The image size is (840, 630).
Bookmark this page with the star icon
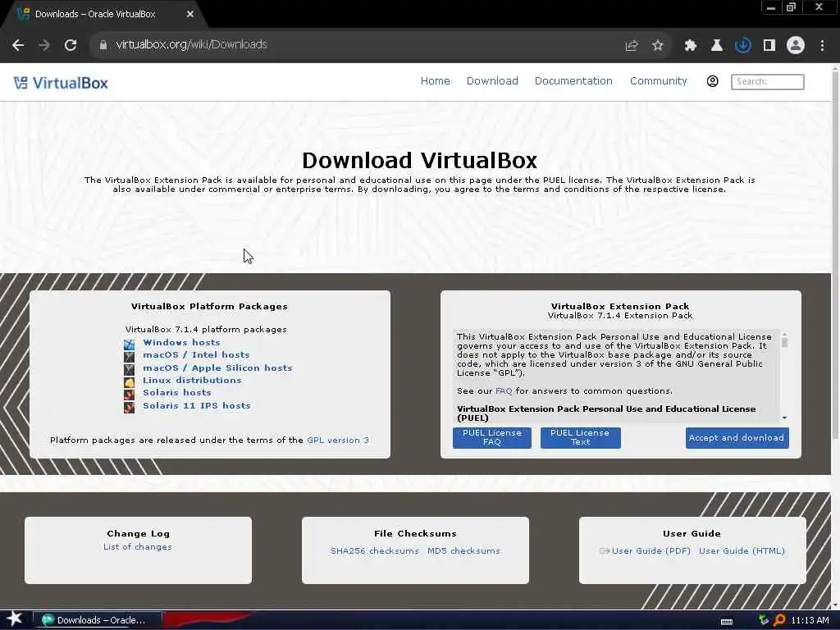[x=658, y=46]
